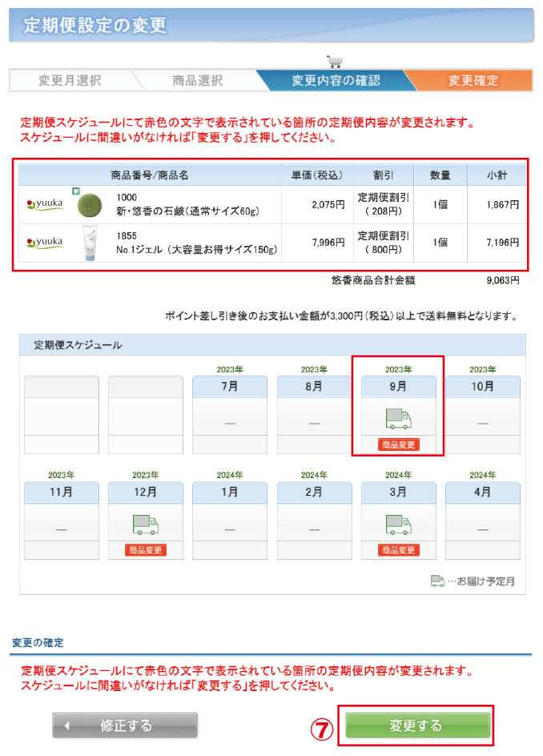The height and width of the screenshot is (756, 543).
Task: Click the green 変更する button
Action: point(417,725)
